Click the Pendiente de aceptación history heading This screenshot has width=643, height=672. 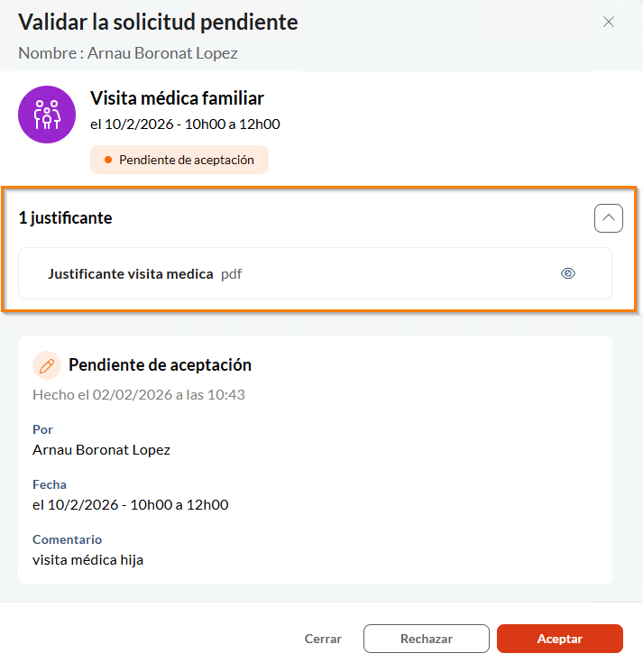point(160,365)
